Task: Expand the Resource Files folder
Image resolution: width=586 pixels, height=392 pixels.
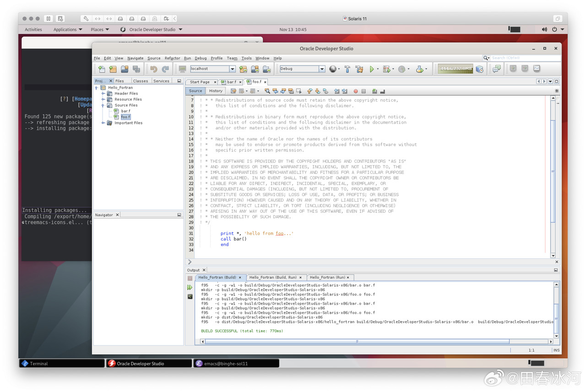Action: pos(103,99)
